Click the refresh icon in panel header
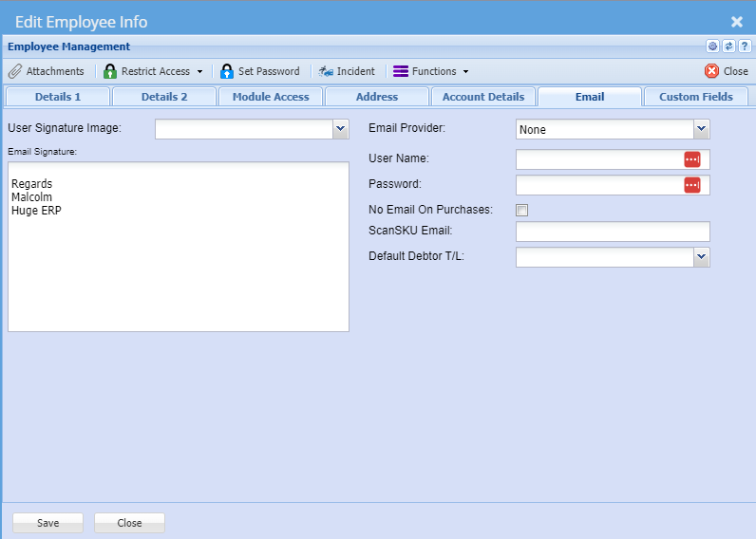756x539 pixels. [x=728, y=46]
